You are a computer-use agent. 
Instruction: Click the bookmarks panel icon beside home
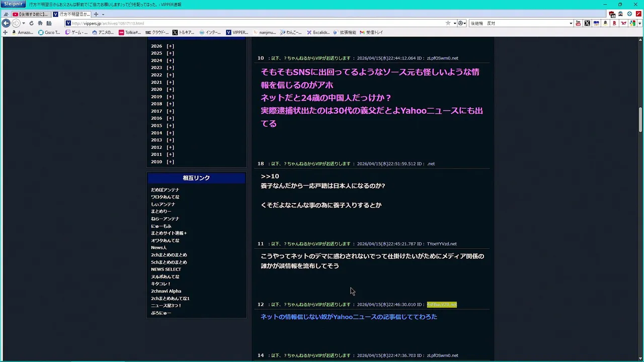pyautogui.click(x=49, y=23)
